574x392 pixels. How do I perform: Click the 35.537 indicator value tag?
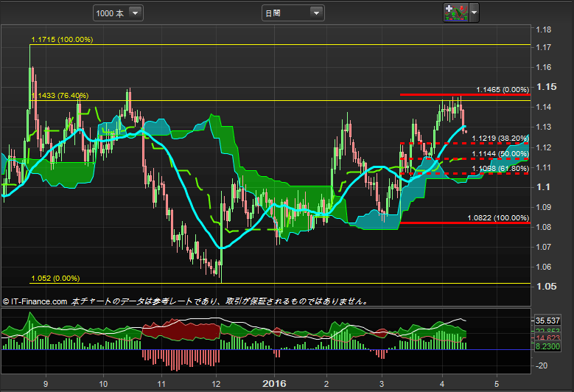click(x=547, y=321)
